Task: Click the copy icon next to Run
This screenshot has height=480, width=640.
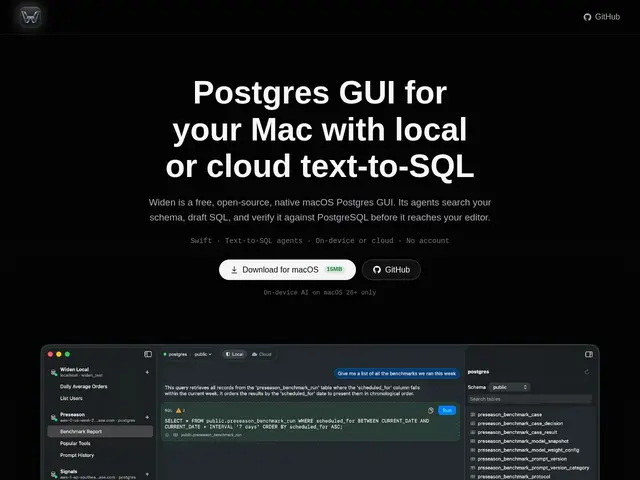Action: pos(431,410)
